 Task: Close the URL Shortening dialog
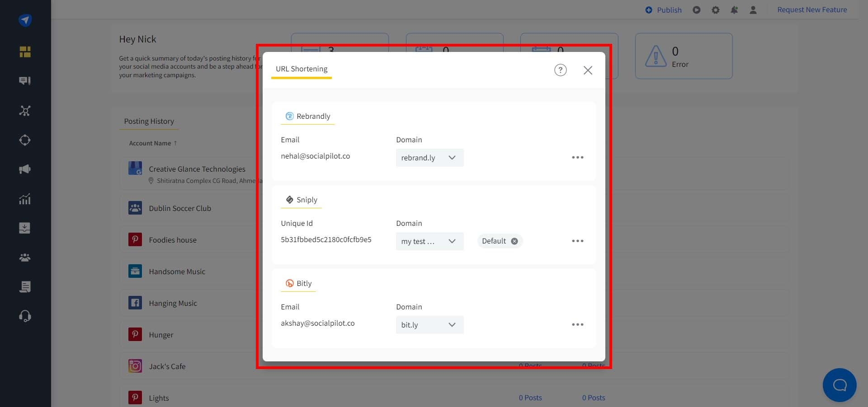(x=588, y=70)
